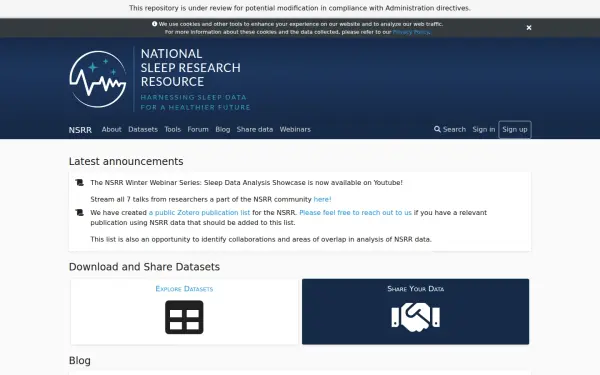
Task: Click the Explore Datasets heading link
Action: click(x=184, y=289)
